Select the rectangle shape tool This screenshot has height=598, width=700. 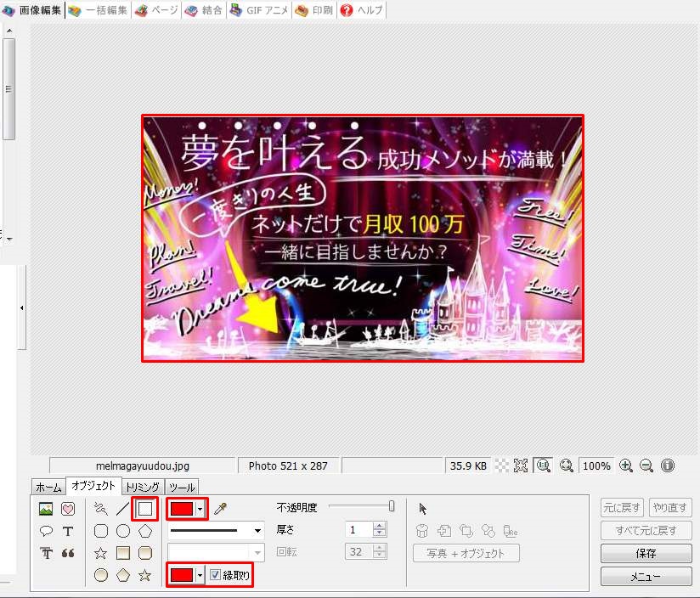pos(145,509)
